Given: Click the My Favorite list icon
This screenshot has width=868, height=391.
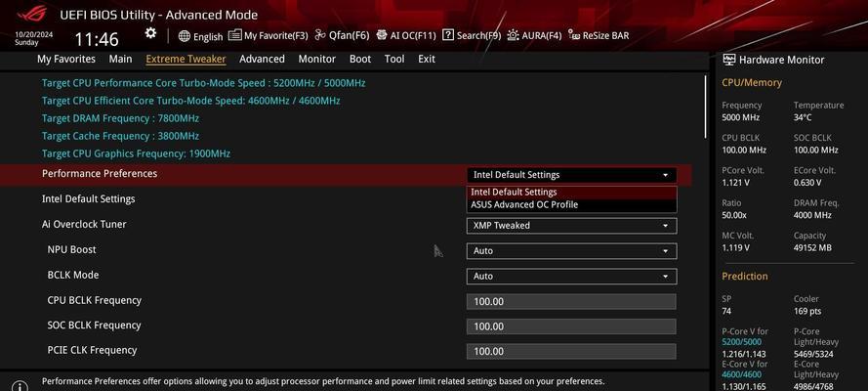Looking at the screenshot, I should 234,35.
